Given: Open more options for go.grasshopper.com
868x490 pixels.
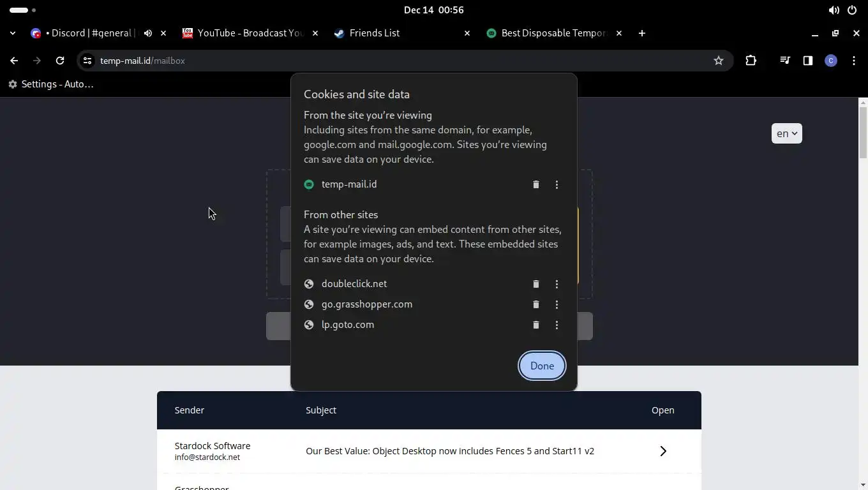Looking at the screenshot, I should [x=557, y=304].
